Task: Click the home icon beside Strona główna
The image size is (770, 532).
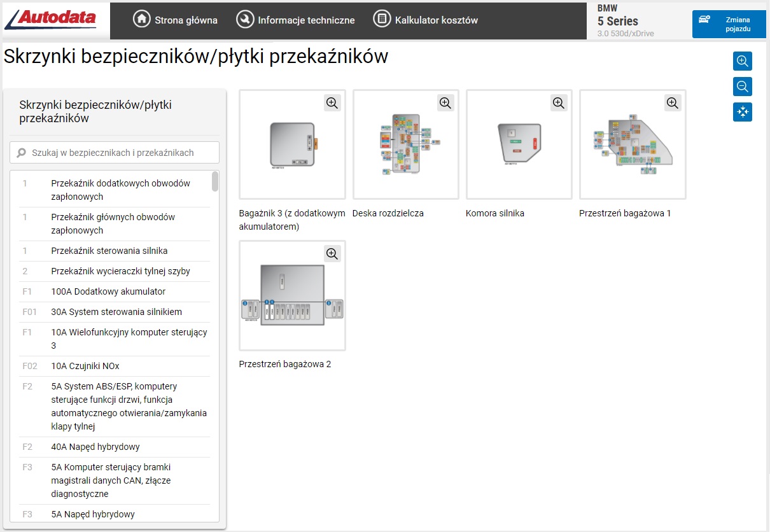Action: [142, 19]
